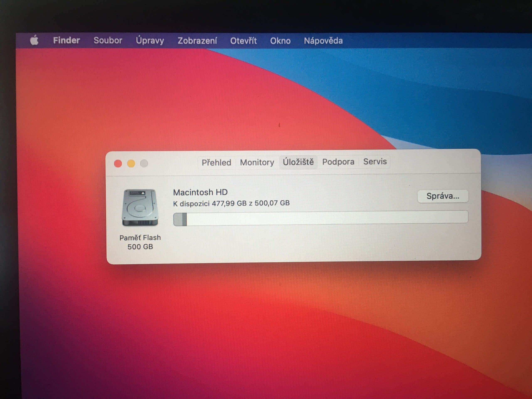
Task: Click the Macintosh HD volume name
Action: pos(200,192)
